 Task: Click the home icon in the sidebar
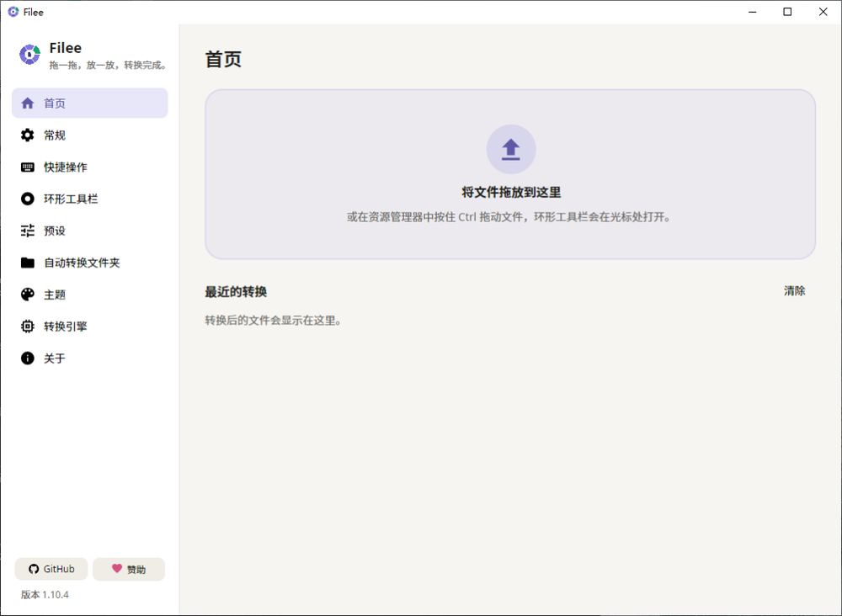click(x=28, y=104)
